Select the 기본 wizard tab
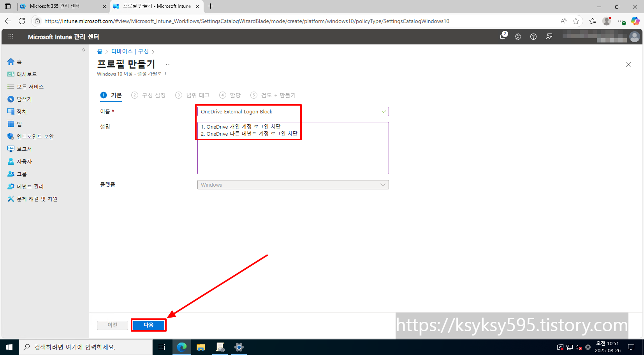This screenshot has width=644, height=355. coord(111,95)
